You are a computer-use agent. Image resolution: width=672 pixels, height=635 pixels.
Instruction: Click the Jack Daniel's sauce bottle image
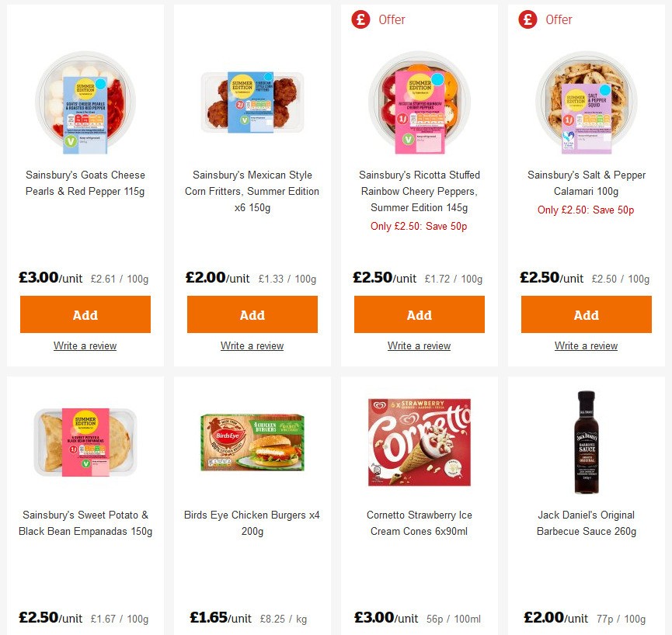coord(586,442)
